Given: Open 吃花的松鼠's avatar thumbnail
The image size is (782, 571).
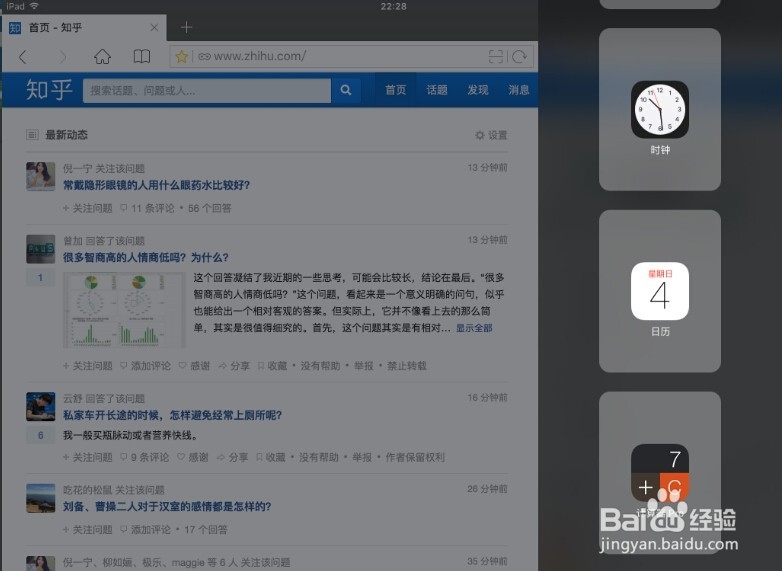Looking at the screenshot, I should [40, 498].
